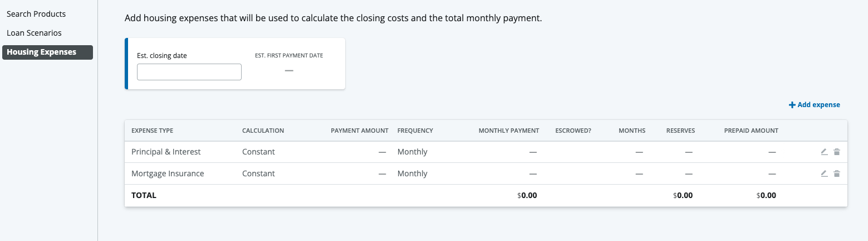This screenshot has height=241, width=868.
Task: Click the Calculation column header
Action: [x=263, y=131]
